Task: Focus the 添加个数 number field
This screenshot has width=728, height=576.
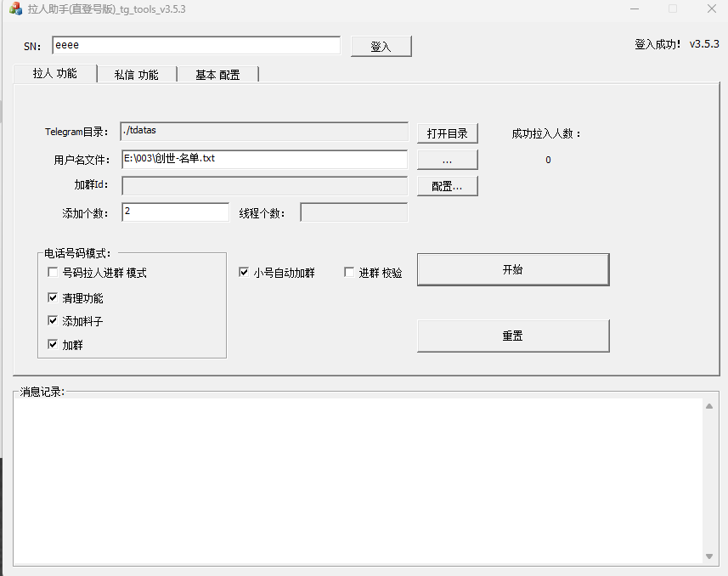Action: pos(175,212)
